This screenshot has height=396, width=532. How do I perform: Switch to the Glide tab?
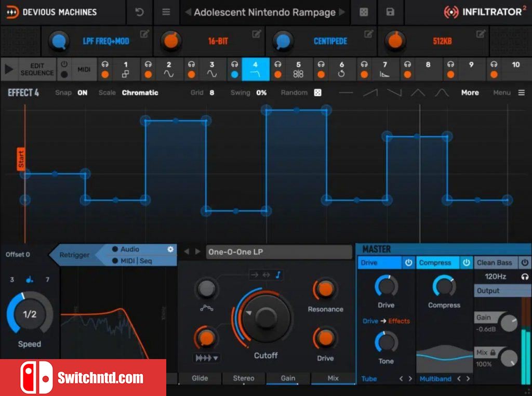pos(200,378)
